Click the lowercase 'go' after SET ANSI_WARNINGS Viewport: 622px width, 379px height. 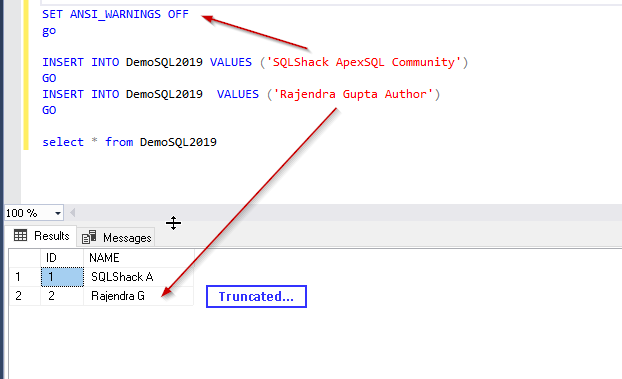click(49, 31)
